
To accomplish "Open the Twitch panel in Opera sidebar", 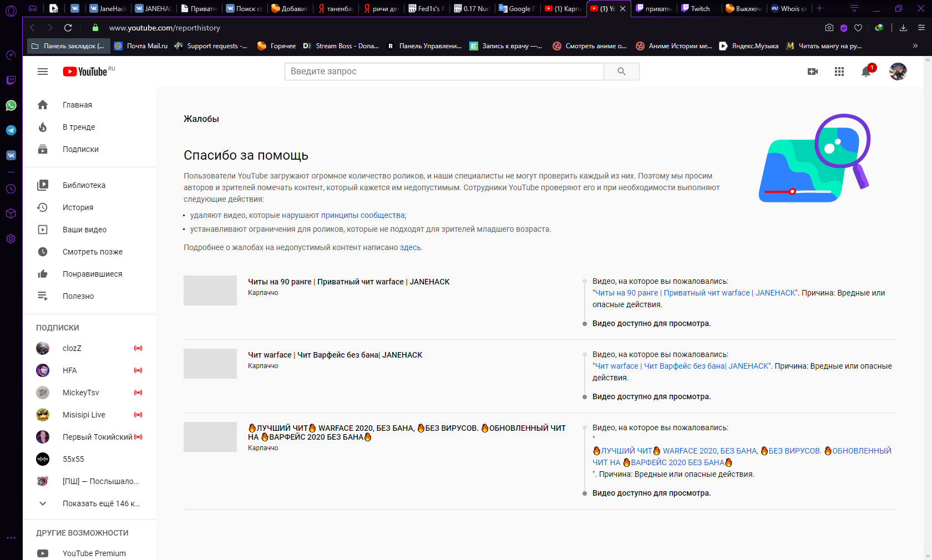I will tap(11, 80).
